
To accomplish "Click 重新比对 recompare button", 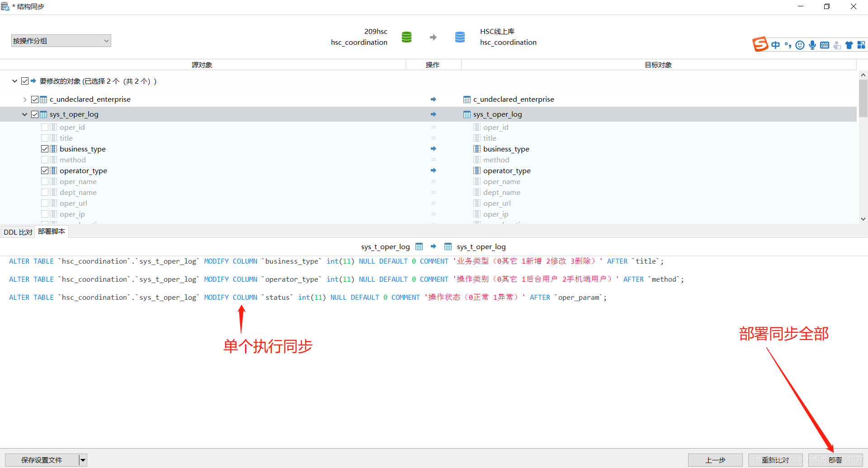I will tap(775, 460).
